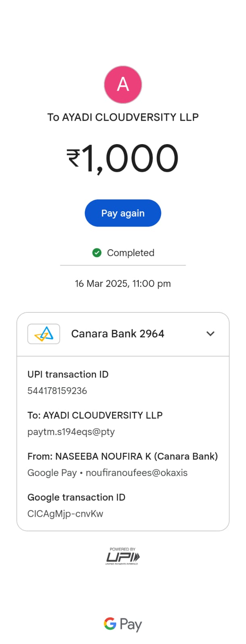The image size is (246, 644).
Task: Tap the 'To AYADI CLOUDVERSITY LLP' heading
Action: coord(123,117)
